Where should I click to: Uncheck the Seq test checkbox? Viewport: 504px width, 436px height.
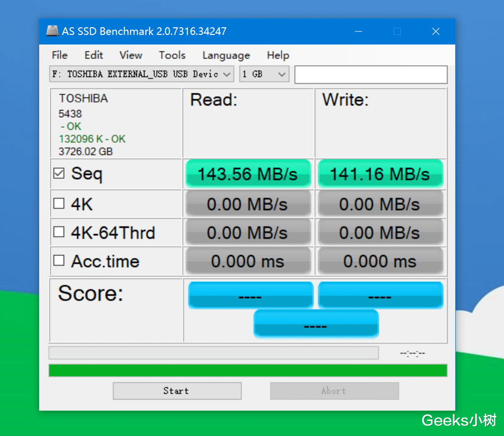tap(59, 173)
